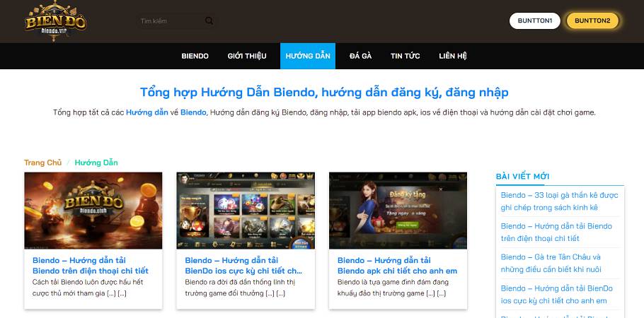Click the 'Hướng dẫn' link in description
The image size is (644, 318).
point(147,112)
